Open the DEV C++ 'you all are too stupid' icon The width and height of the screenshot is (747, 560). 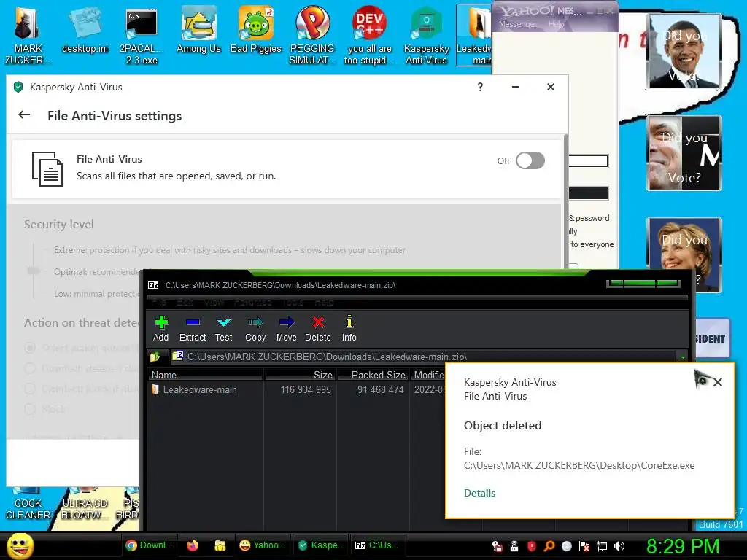(369, 34)
